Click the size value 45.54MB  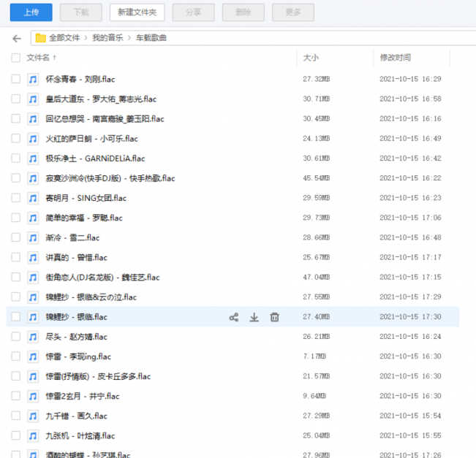pyautogui.click(x=317, y=178)
